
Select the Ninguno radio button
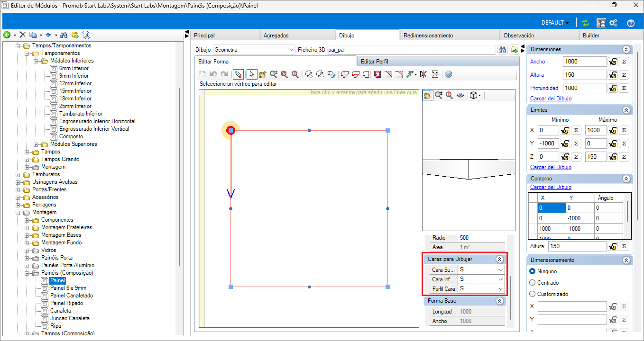pyautogui.click(x=532, y=271)
